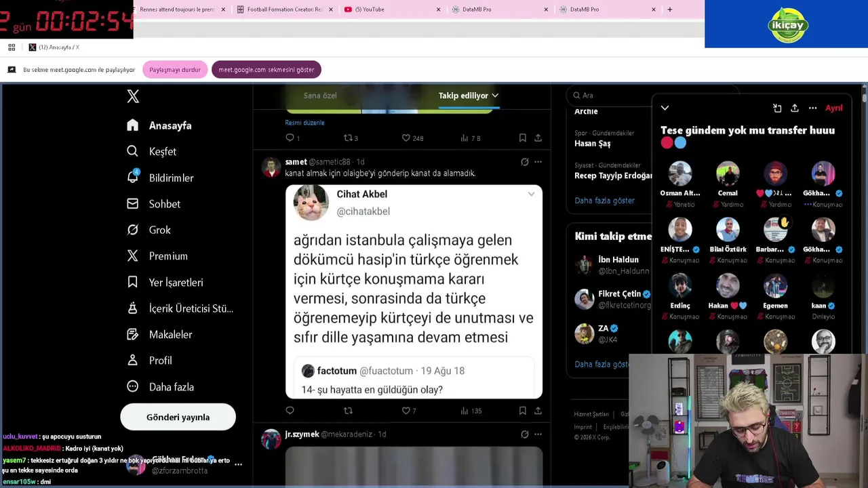Go to Anasayfa home
This screenshot has width=868, height=488.
click(x=160, y=125)
